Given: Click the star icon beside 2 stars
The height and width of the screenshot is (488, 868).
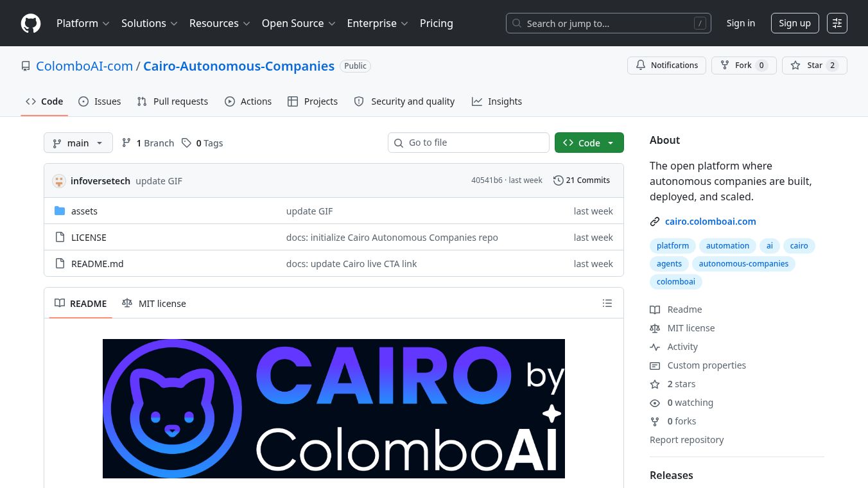Looking at the screenshot, I should 655,384.
